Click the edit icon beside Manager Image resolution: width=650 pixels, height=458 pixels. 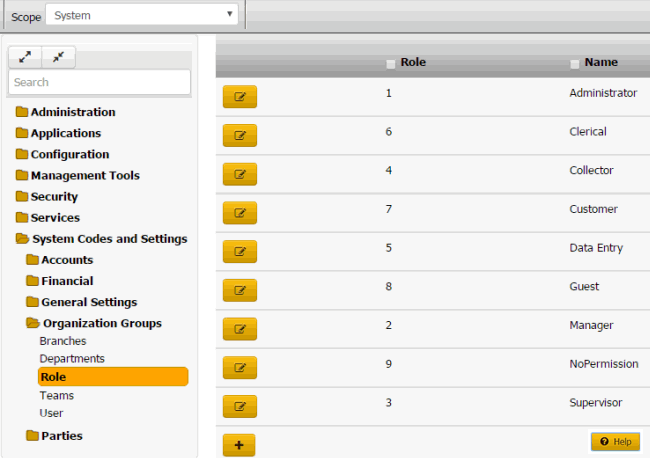pos(239,329)
